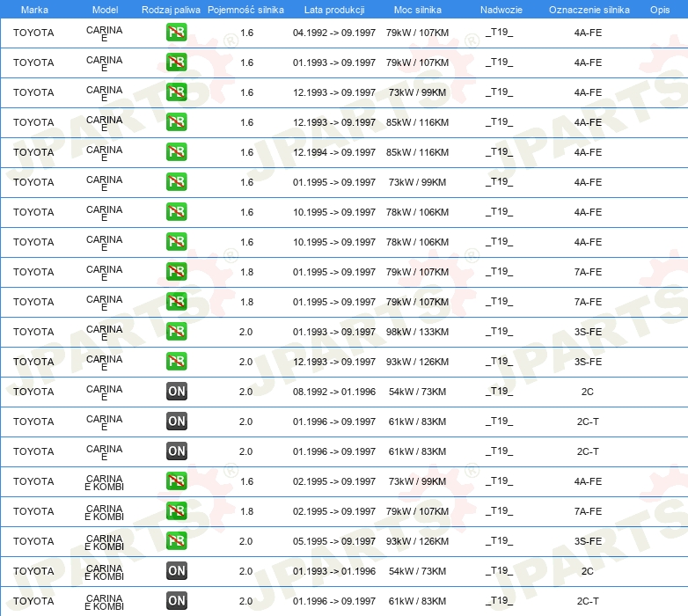688x616 pixels.
Task: Click petrol fuel icon in 04.1992 Carina E row
Action: coord(176,33)
